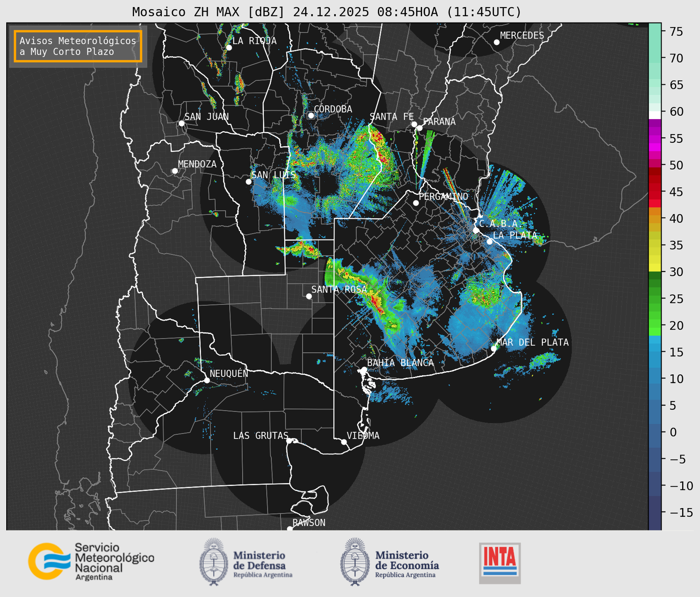Click the MAR DEL PLATA label text
This screenshot has width=700, height=597.
coord(532,343)
